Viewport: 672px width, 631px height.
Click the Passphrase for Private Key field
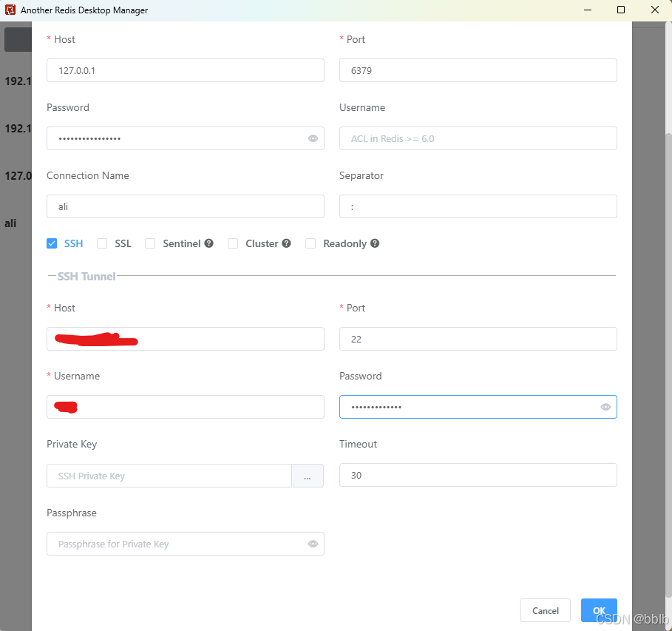coord(185,544)
